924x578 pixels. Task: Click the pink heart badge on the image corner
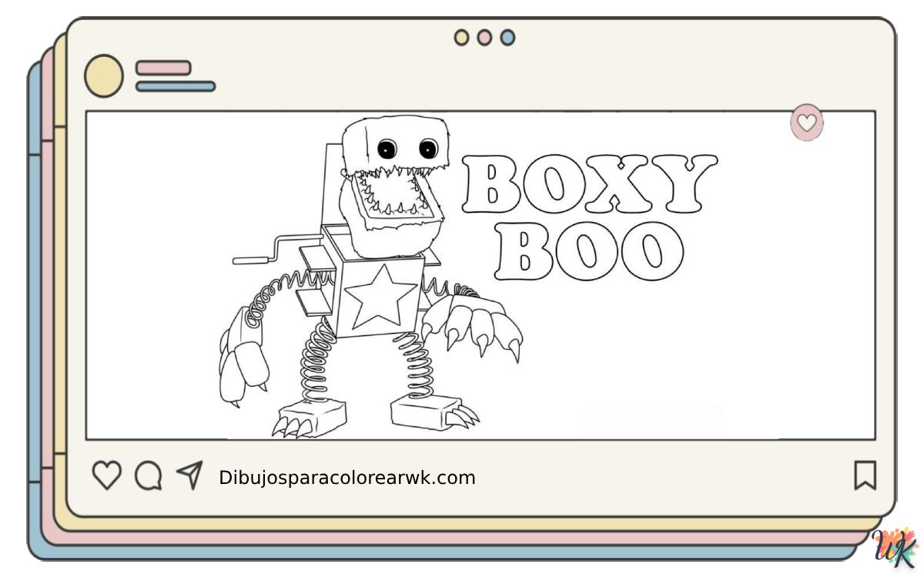[806, 123]
